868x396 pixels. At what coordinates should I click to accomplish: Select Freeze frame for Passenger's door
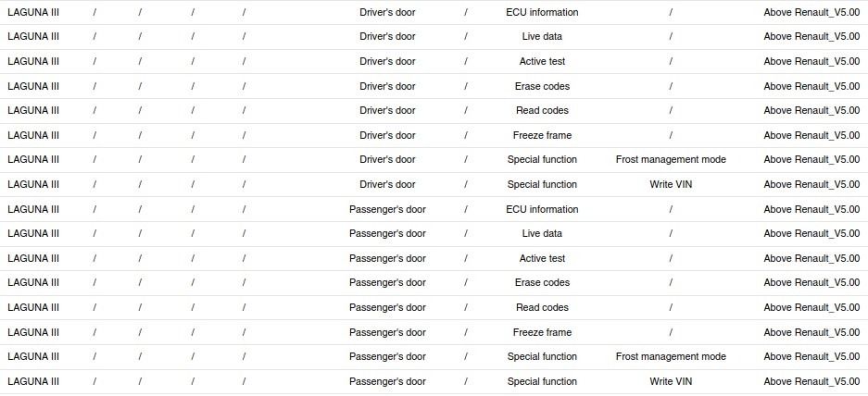(542, 332)
